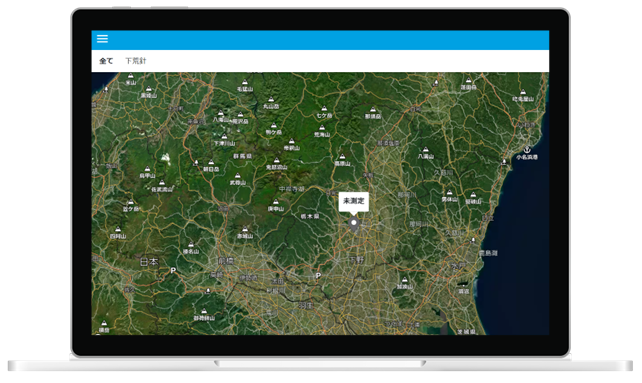This screenshot has height=383, width=642.
Task: Click the 羽生 city label
Action: (x=305, y=305)
